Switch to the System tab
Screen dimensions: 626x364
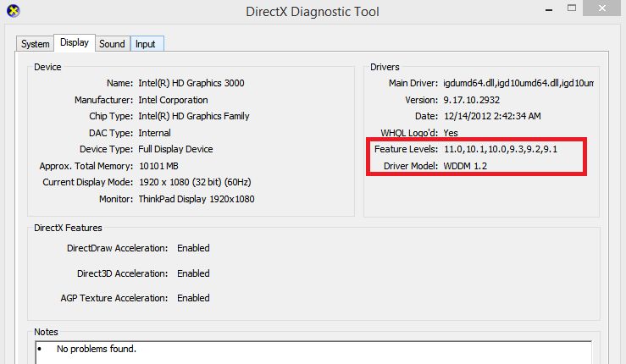(x=35, y=44)
